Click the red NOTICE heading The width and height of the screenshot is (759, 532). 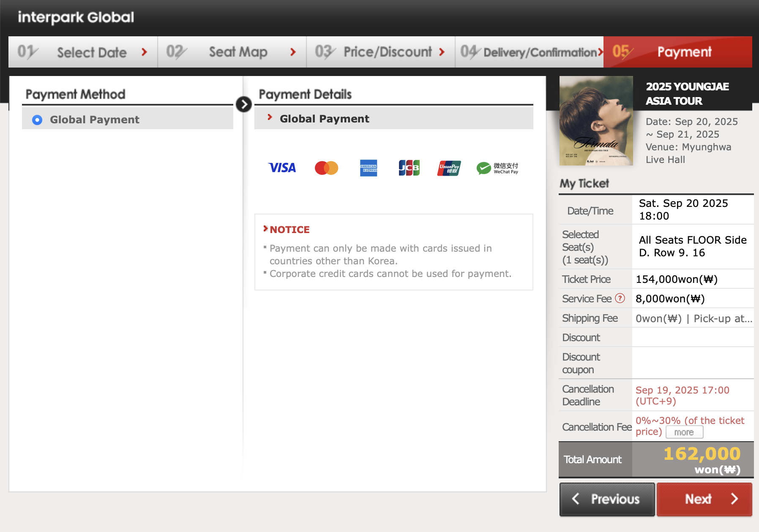tap(289, 230)
